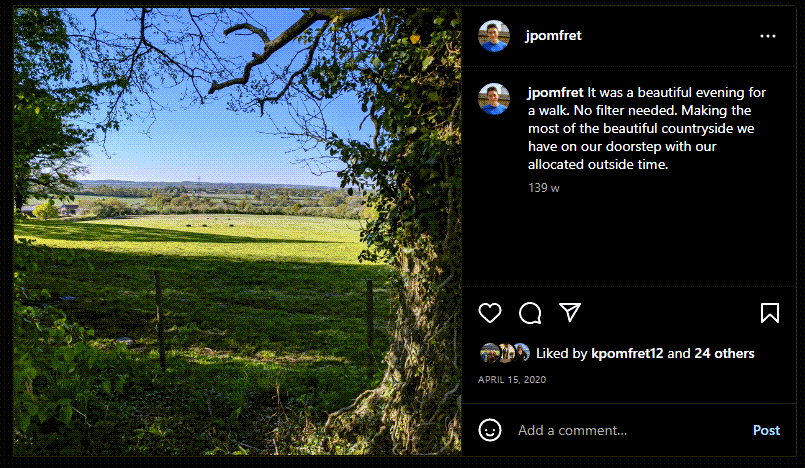Click the caption text about evening walk
The height and width of the screenshot is (468, 805).
[647, 128]
